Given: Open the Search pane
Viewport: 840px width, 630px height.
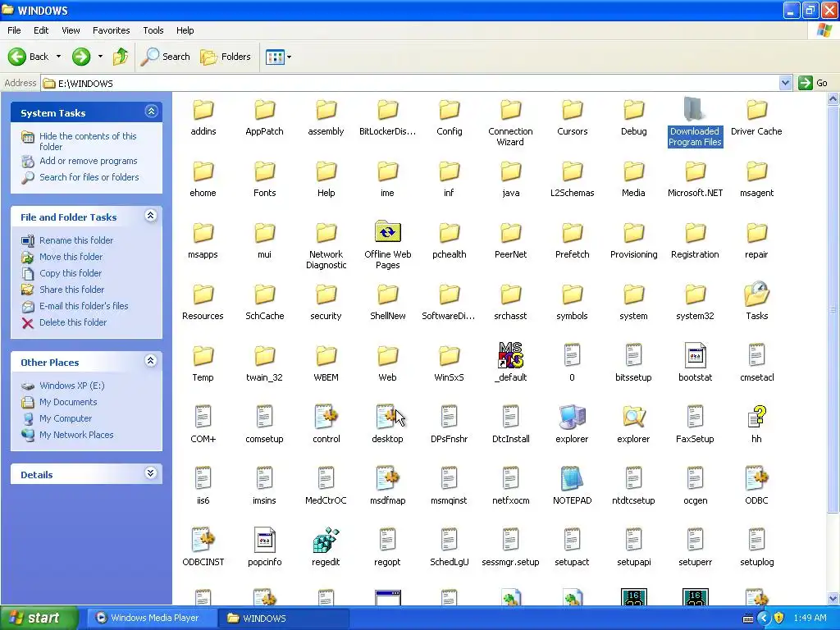Looking at the screenshot, I should point(166,57).
